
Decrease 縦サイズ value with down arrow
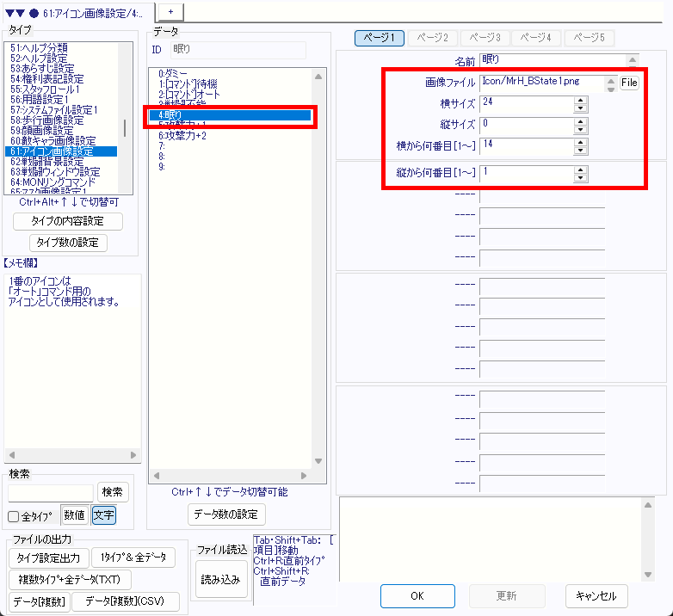[581, 129]
